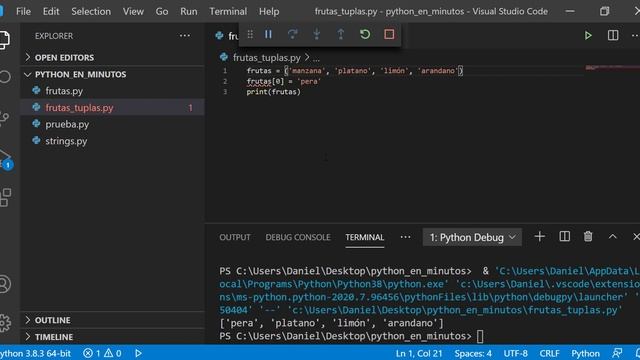Select terminal dropdown 1: Python Debug
This screenshot has height=360, width=640.
(x=472, y=237)
